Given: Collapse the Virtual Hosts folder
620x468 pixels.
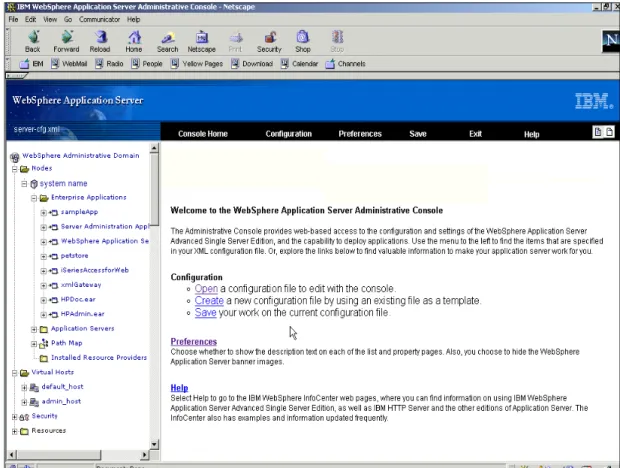Looking at the screenshot, I should pyautogui.click(x=15, y=373).
